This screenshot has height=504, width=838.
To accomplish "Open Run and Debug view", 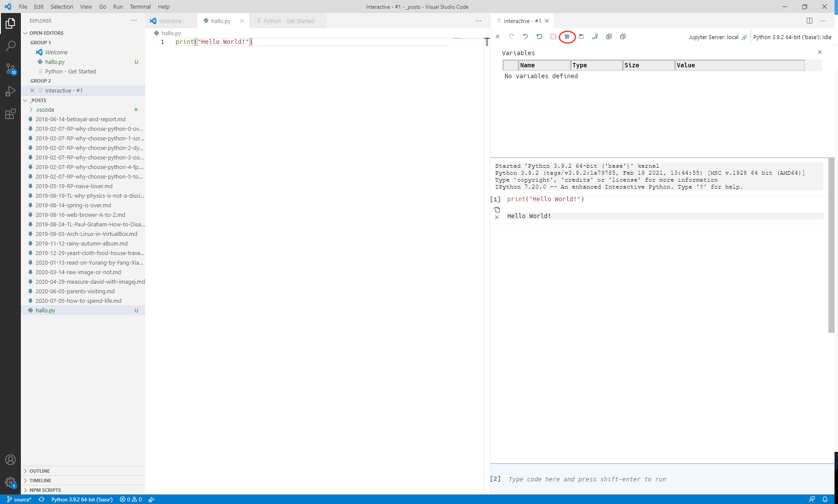I will [10, 91].
